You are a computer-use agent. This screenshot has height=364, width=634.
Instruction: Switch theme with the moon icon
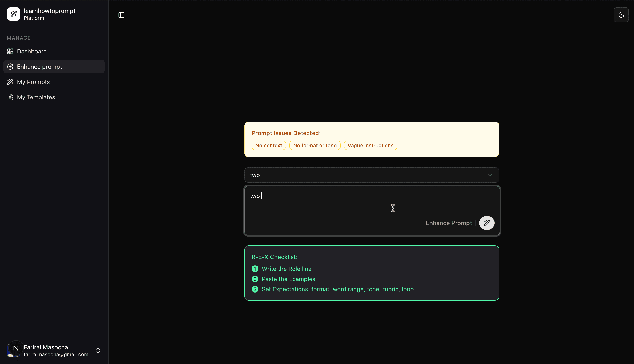pyautogui.click(x=621, y=15)
